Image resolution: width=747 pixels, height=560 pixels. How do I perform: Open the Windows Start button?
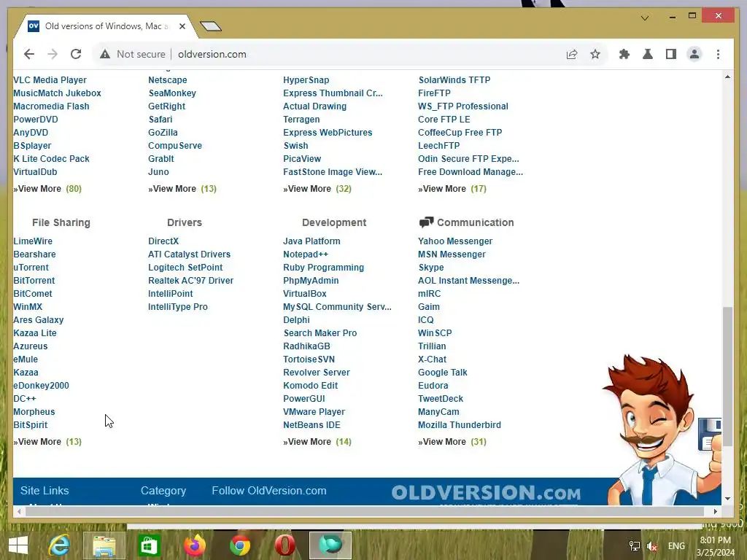(18, 545)
